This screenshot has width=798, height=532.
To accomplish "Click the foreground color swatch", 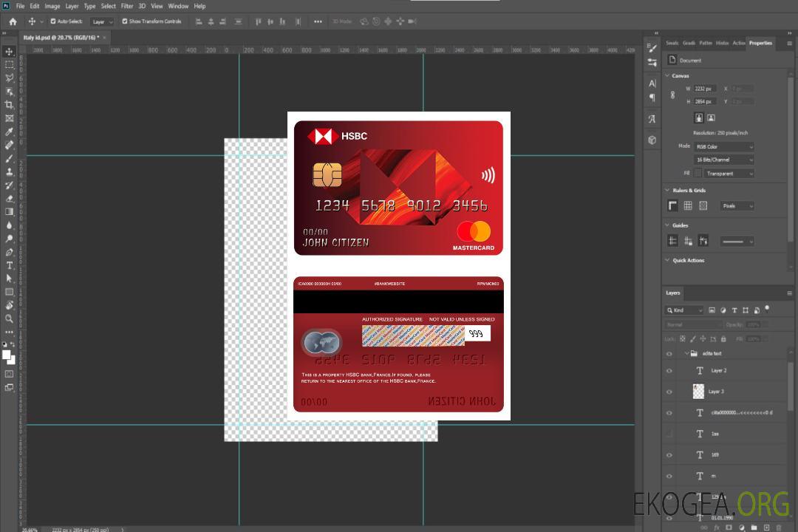I will 7,355.
